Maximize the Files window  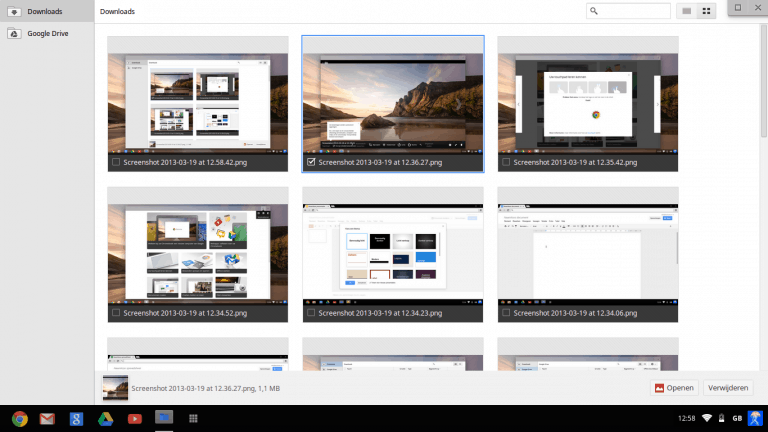pyautogui.click(x=738, y=7)
